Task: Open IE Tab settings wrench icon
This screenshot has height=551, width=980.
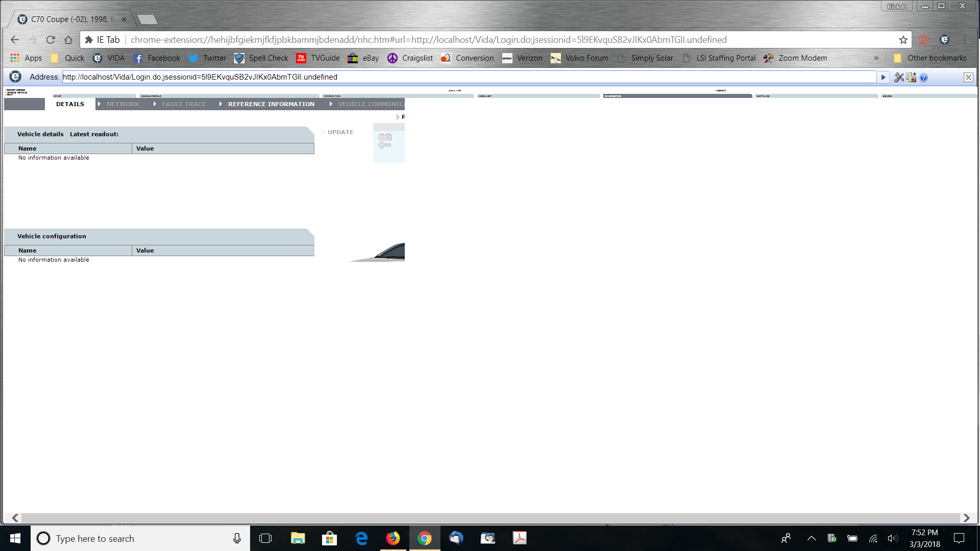Action: 899,77
